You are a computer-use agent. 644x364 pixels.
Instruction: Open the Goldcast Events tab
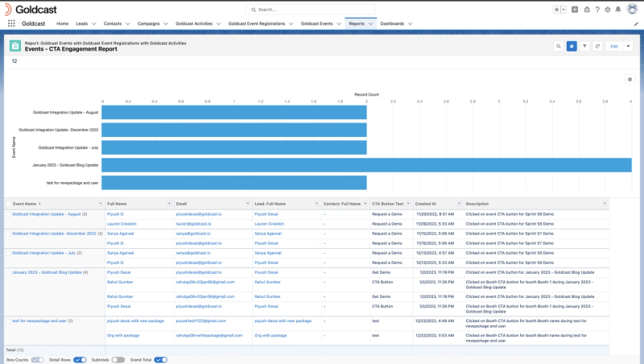pos(316,24)
